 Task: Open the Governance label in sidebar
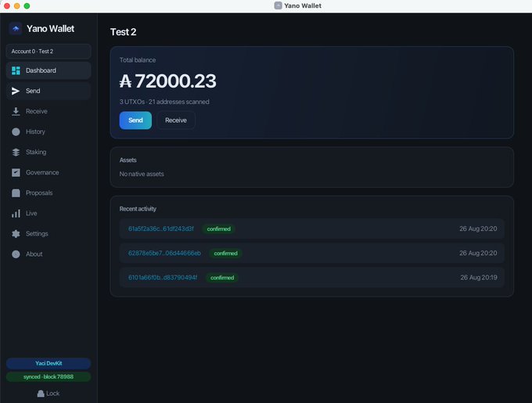tap(42, 172)
